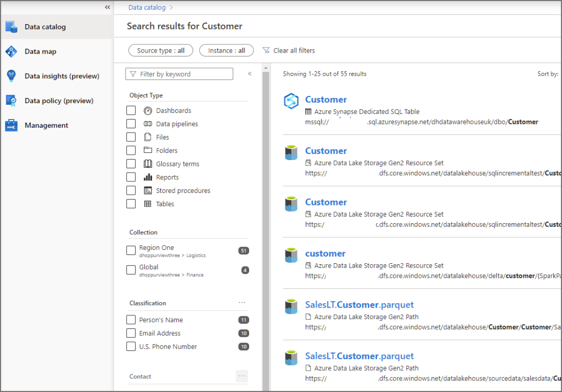562x392 pixels.
Task: Click the Reports bar chart icon
Action: 148,177
